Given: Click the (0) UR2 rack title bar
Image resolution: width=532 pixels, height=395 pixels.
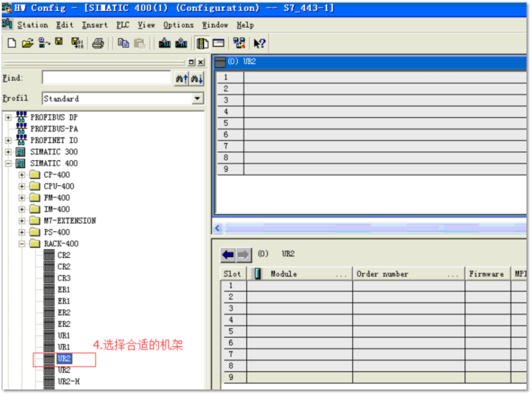Looking at the screenshot, I should click(x=370, y=62).
